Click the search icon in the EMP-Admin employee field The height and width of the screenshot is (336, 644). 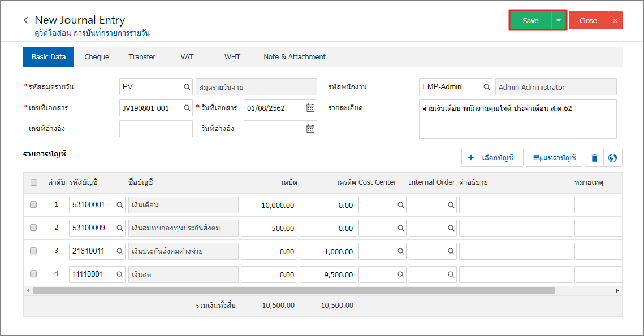click(487, 87)
